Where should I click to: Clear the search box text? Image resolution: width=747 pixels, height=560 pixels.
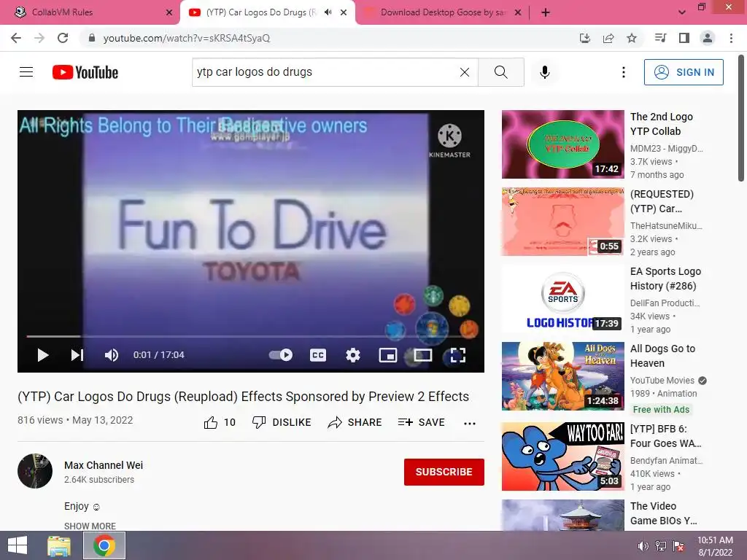[x=465, y=72]
